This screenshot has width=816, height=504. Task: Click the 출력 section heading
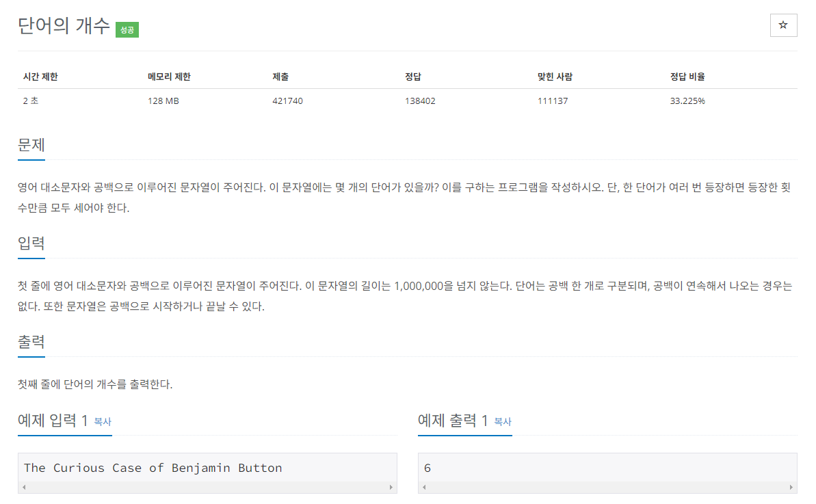click(x=30, y=343)
